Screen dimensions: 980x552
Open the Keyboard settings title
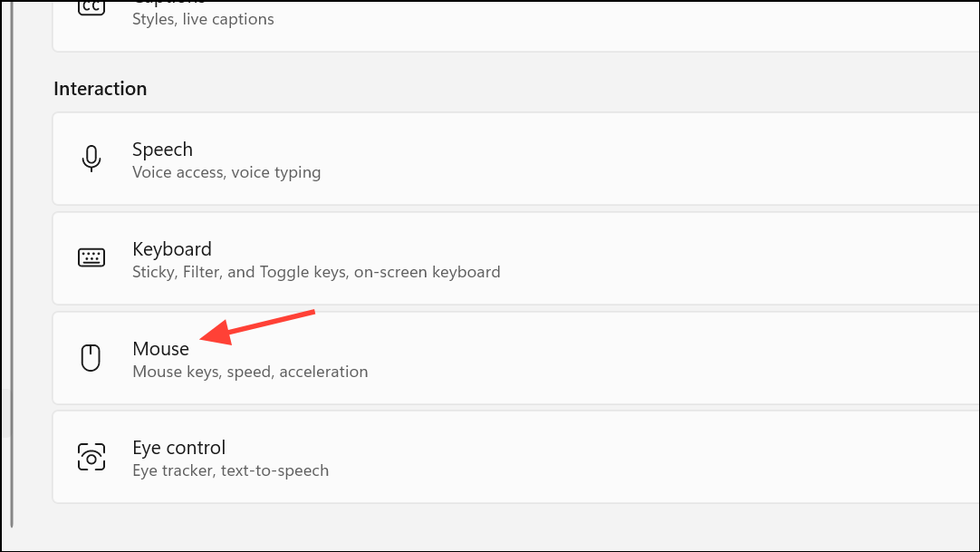point(172,248)
